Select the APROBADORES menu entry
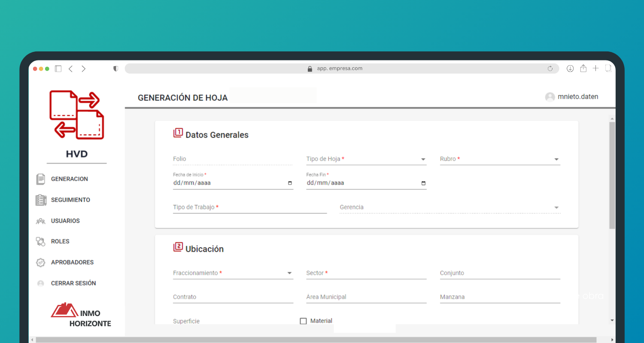 pos(72,262)
